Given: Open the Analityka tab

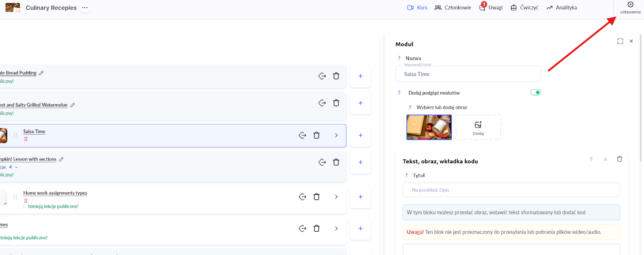Looking at the screenshot, I should (x=561, y=8).
